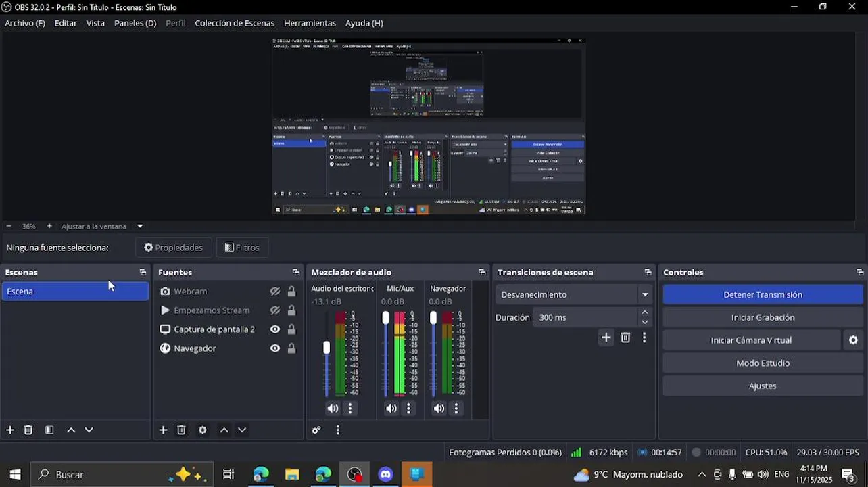Open transition properties three-dot menu

pos(644,338)
